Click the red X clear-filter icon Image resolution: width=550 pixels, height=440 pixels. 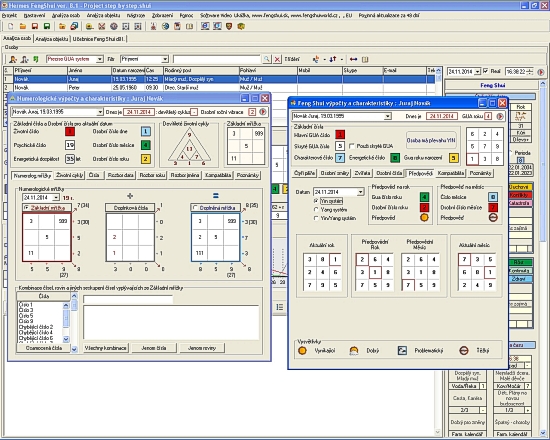pos(277,59)
